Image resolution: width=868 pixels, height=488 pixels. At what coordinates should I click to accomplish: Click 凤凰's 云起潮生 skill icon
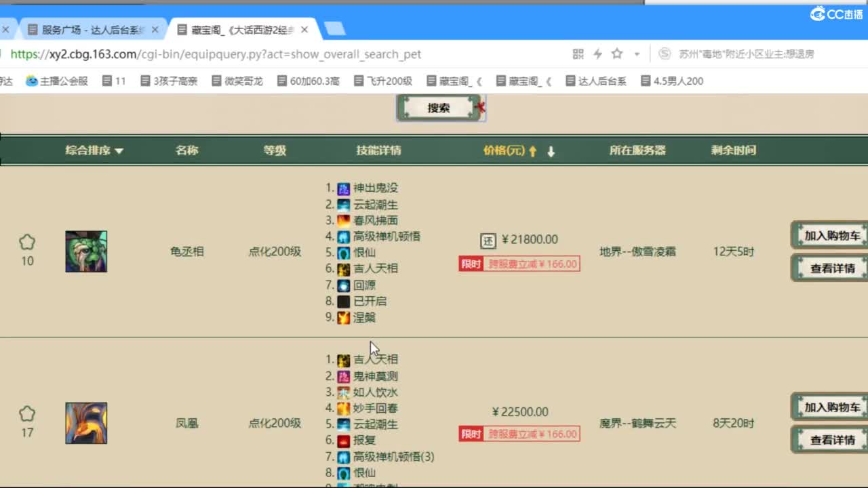coord(344,425)
